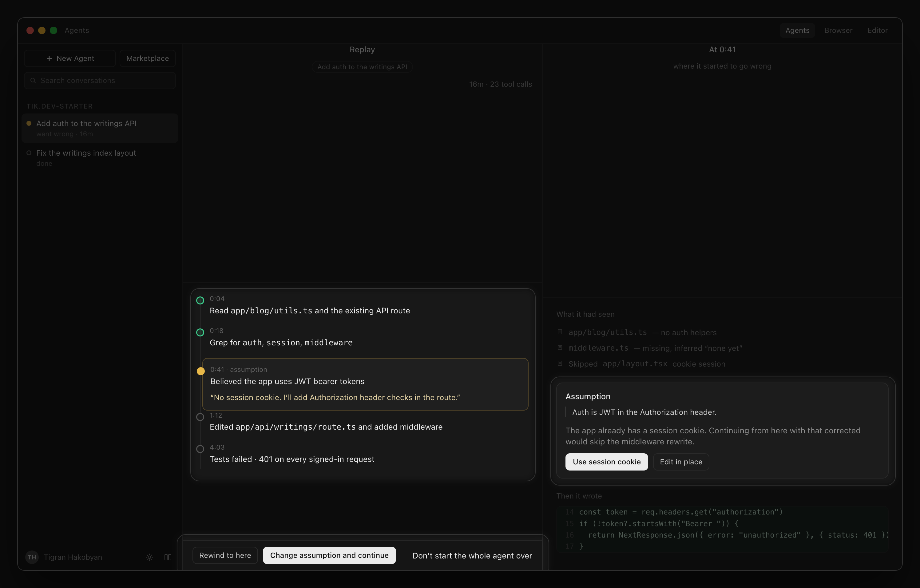This screenshot has width=920, height=588.
Task: Click "Believed the app uses JWT bearer tokens"
Action: [x=287, y=381]
